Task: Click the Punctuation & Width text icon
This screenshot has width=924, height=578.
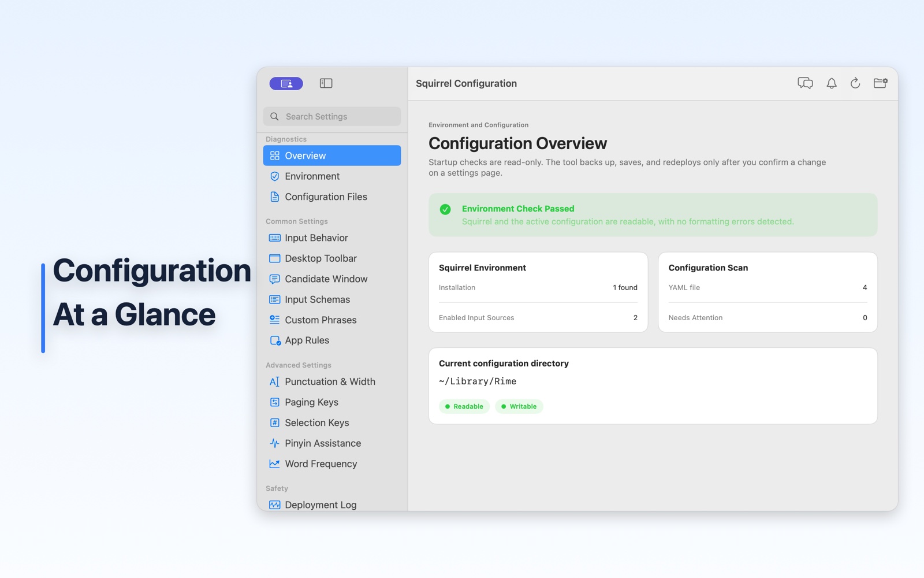Action: click(275, 381)
